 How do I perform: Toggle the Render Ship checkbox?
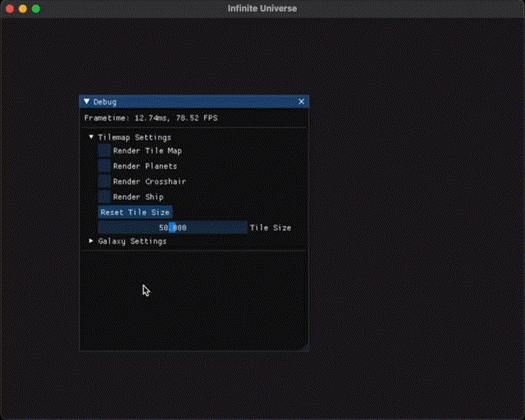pyautogui.click(x=104, y=197)
